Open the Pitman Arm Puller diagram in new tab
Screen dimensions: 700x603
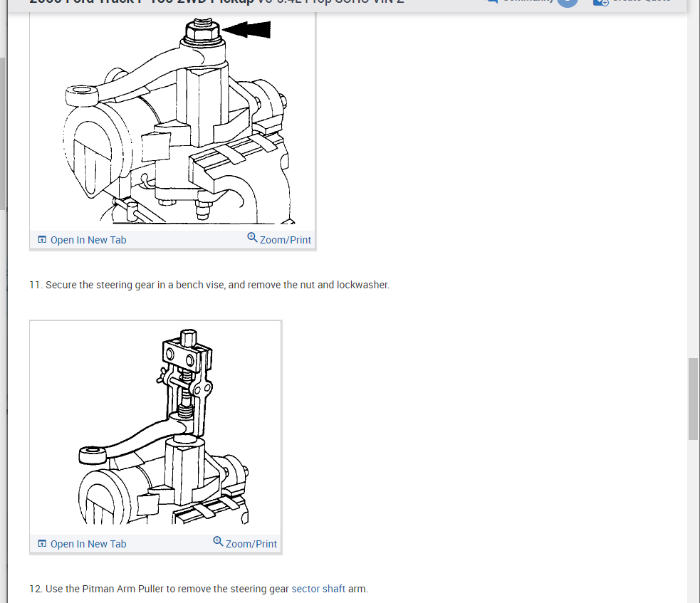[82, 544]
